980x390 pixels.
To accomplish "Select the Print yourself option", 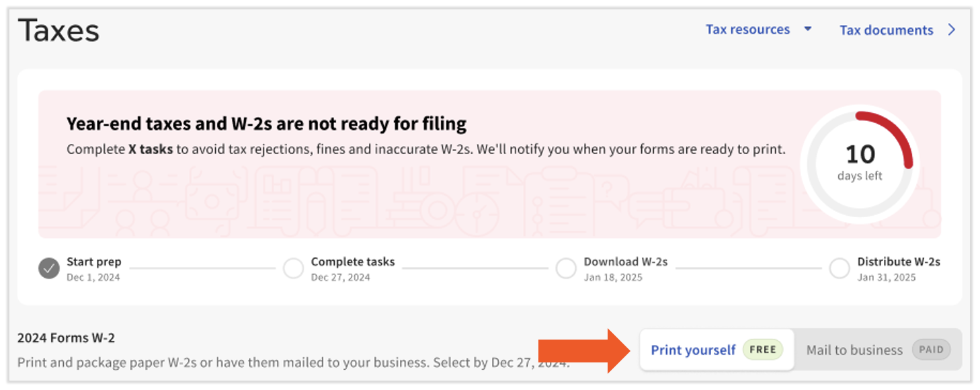I will (693, 350).
